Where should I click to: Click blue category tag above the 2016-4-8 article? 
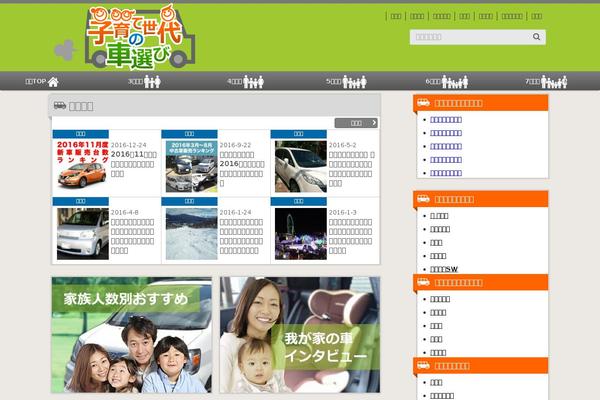point(81,201)
